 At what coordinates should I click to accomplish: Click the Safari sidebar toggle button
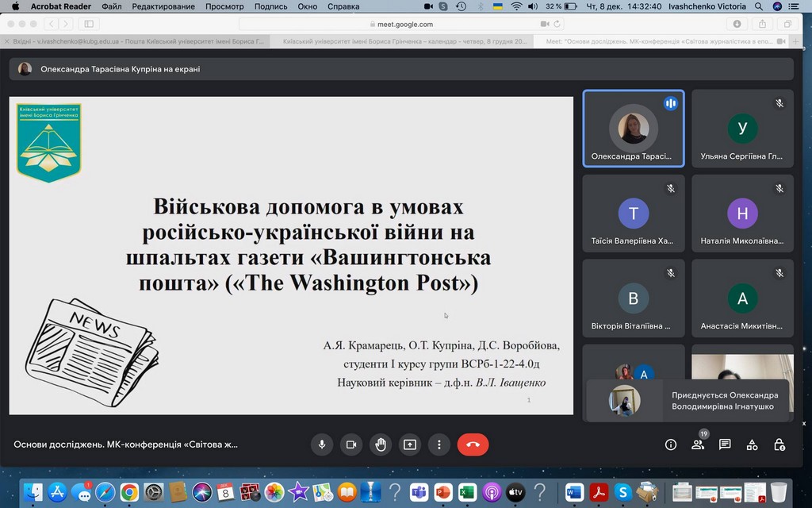(x=89, y=24)
